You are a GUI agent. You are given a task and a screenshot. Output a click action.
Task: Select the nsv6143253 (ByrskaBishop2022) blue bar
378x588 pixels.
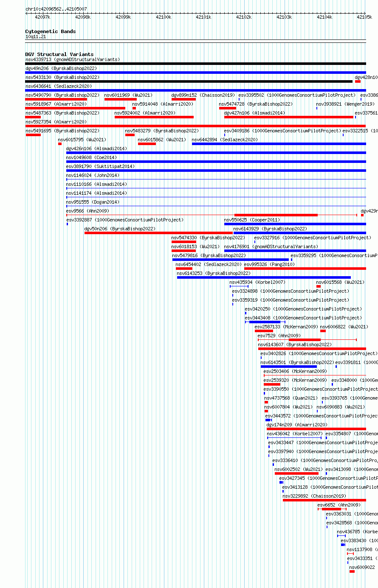coord(264,277)
